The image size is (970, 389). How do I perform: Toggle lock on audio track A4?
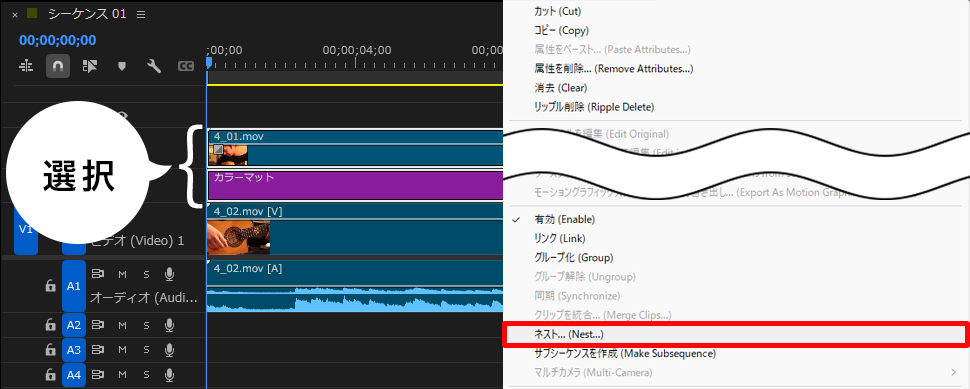51,375
